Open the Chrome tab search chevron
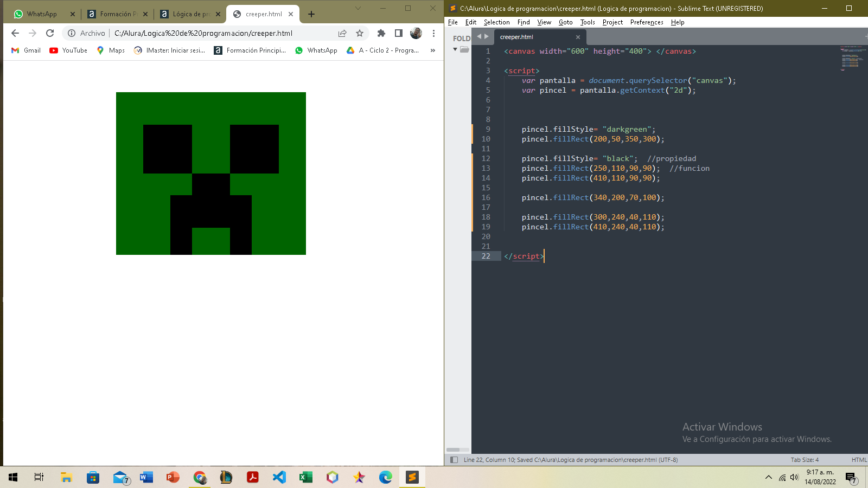Screen dimensions: 868x488 click(x=358, y=8)
